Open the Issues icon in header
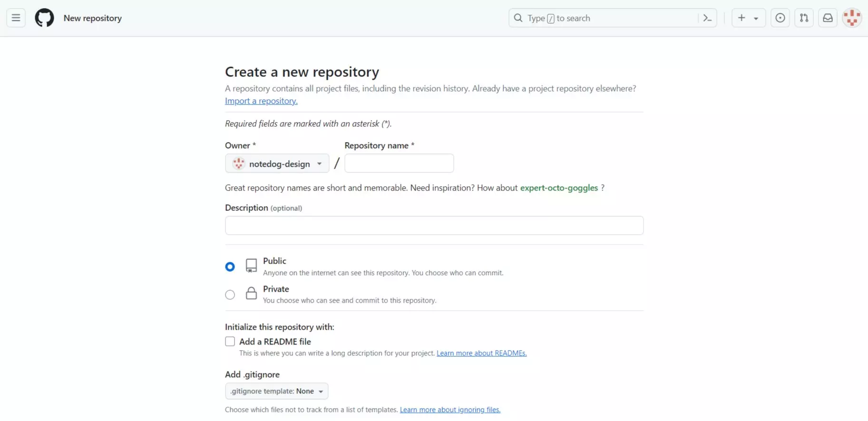The width and height of the screenshot is (868, 421). (x=780, y=18)
